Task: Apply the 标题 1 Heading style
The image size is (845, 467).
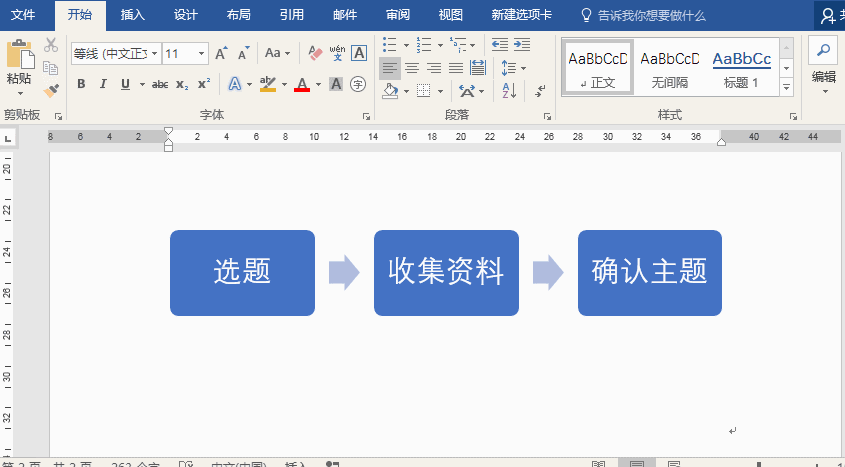Action: (x=742, y=67)
